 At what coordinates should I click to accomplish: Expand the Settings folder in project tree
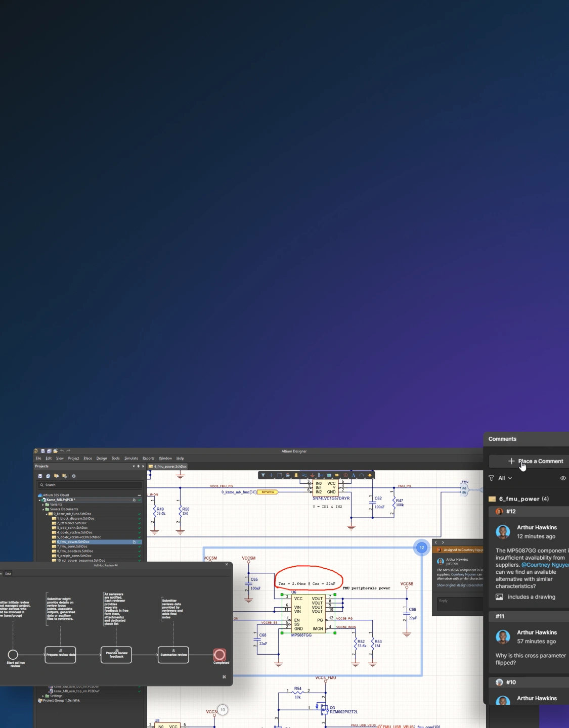[x=43, y=696]
